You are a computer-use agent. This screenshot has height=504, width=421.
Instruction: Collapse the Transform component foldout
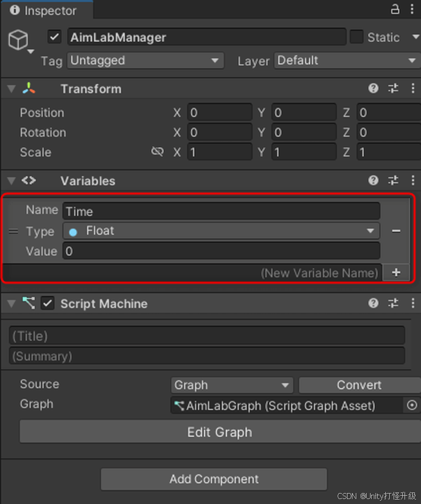click(x=12, y=89)
